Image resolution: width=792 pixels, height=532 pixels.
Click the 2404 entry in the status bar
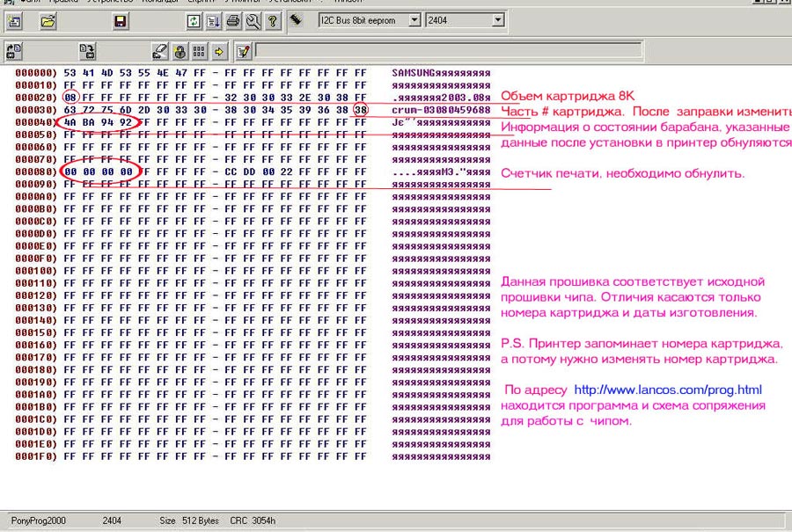pyautogui.click(x=112, y=521)
